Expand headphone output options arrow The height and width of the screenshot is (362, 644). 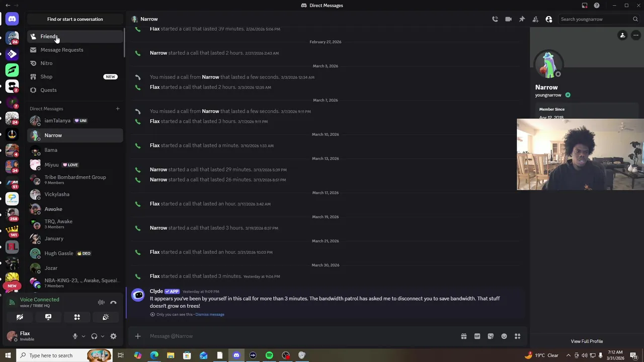(102, 336)
